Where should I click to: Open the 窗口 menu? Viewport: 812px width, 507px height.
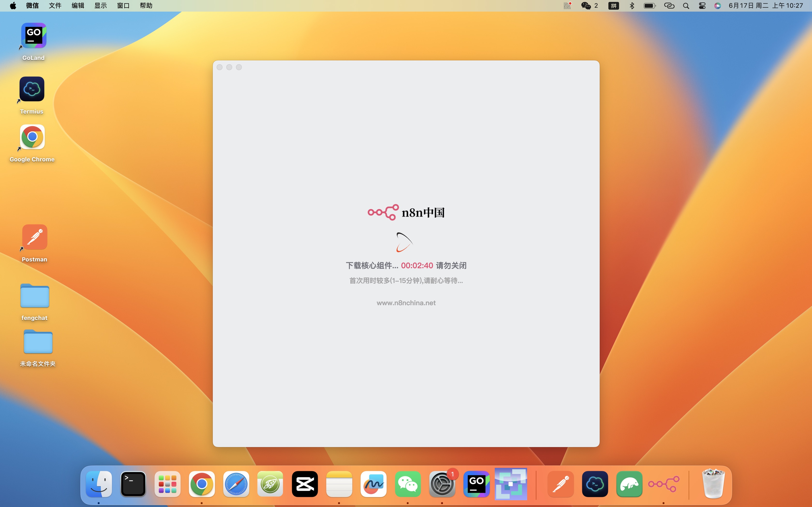click(123, 6)
